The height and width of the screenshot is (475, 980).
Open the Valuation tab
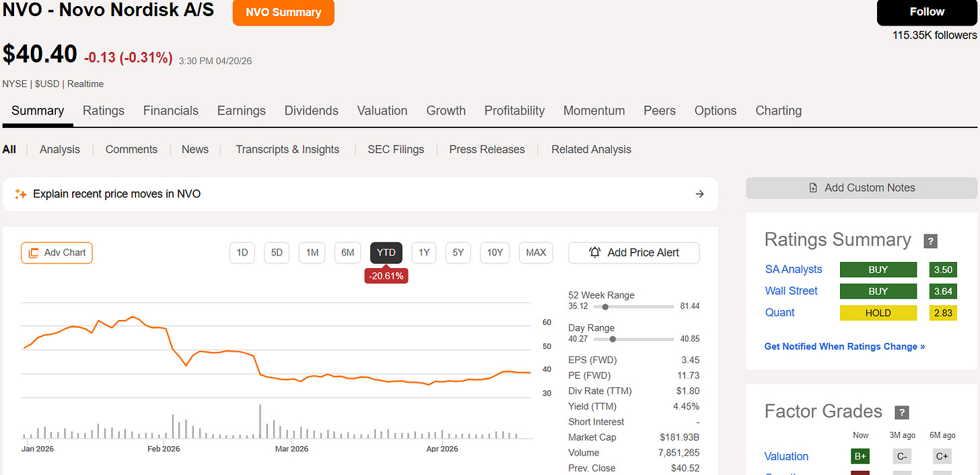pos(382,110)
